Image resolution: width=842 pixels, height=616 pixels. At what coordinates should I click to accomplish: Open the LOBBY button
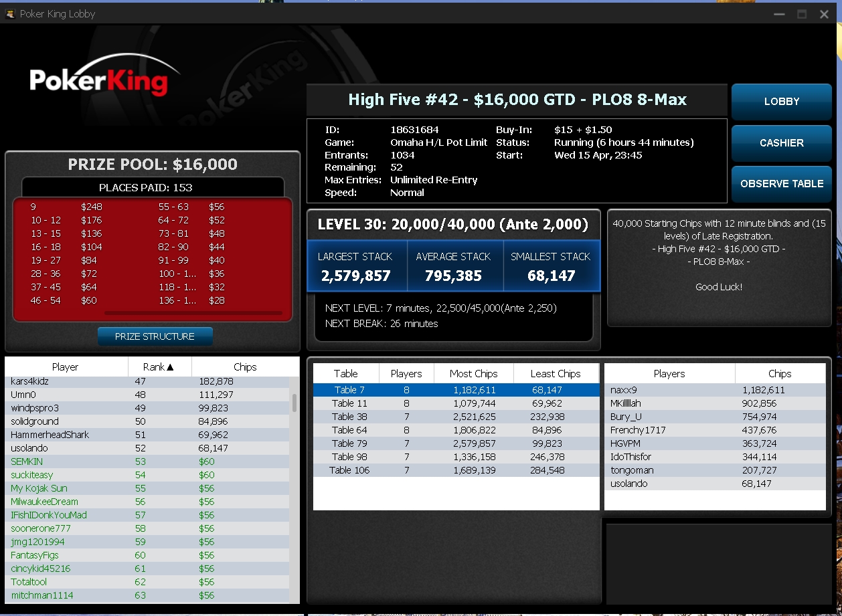[781, 102]
